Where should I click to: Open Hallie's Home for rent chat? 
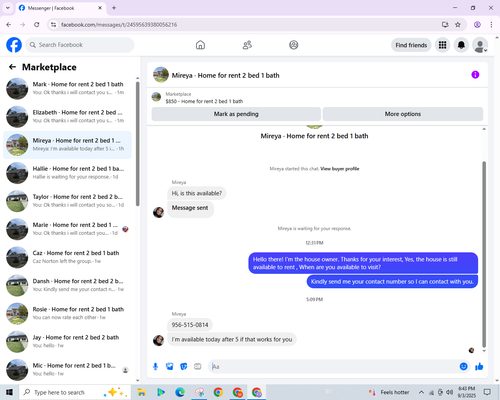click(68, 173)
